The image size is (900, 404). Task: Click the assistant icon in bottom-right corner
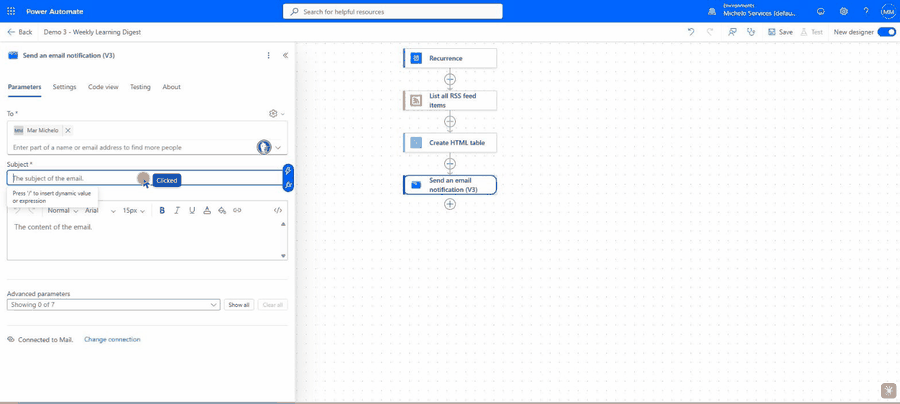pos(889,390)
